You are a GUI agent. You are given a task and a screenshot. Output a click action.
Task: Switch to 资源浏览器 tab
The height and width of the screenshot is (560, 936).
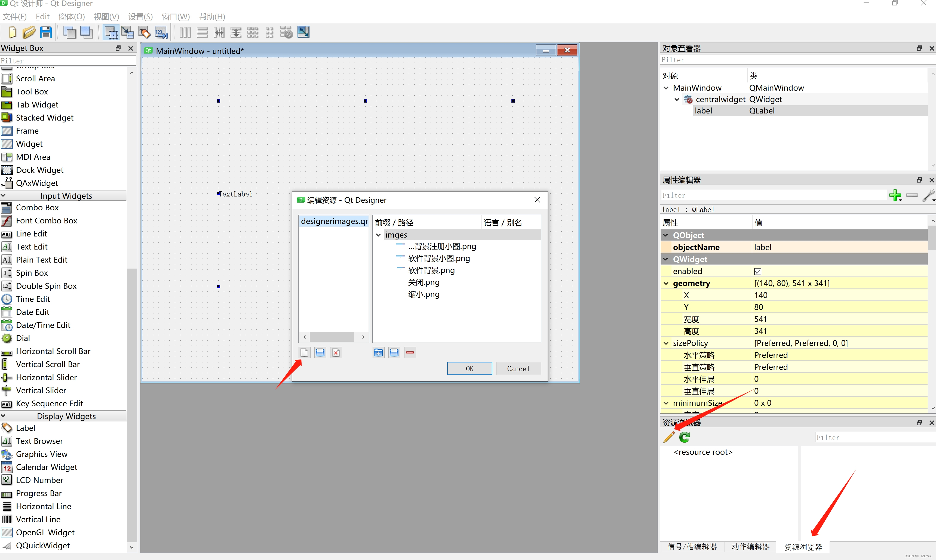pyautogui.click(x=803, y=547)
